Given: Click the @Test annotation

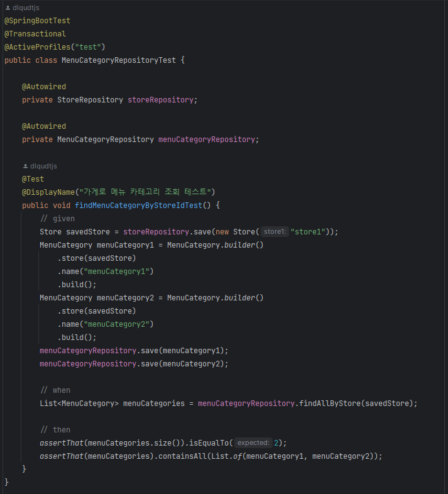Looking at the screenshot, I should [x=33, y=179].
